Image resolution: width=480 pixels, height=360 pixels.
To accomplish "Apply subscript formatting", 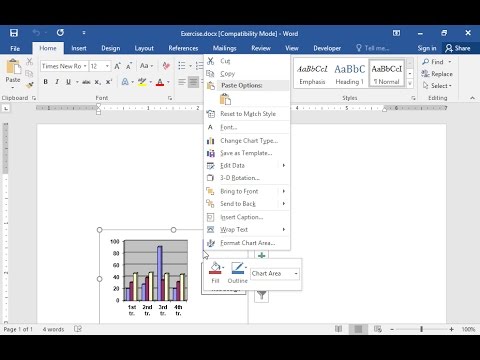I will (97, 82).
